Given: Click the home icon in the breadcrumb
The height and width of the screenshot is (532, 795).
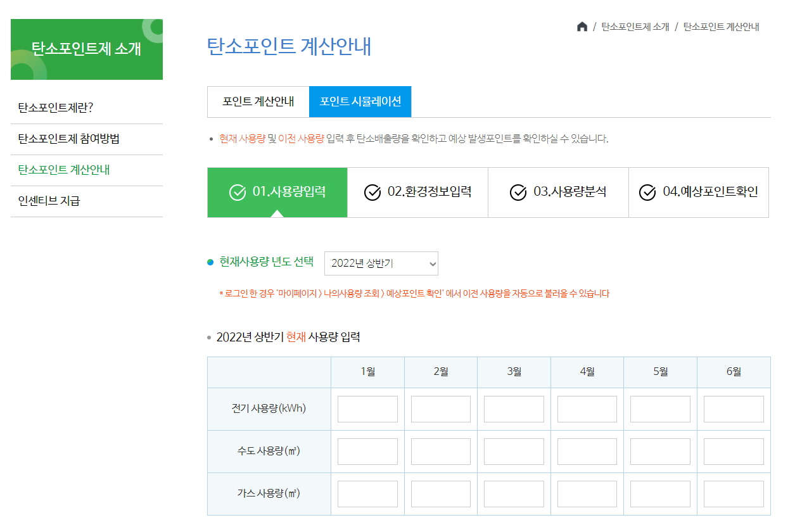Looking at the screenshot, I should coord(582,27).
